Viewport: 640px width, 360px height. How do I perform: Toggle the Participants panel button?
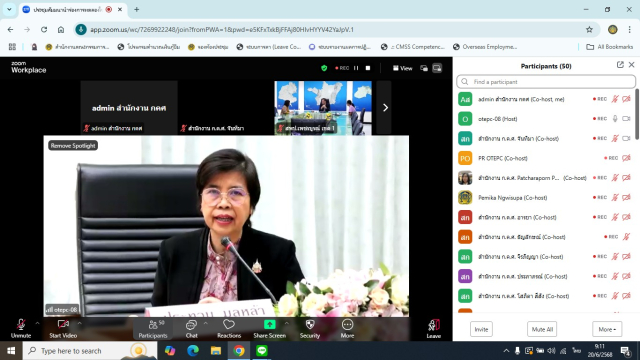pos(153,329)
